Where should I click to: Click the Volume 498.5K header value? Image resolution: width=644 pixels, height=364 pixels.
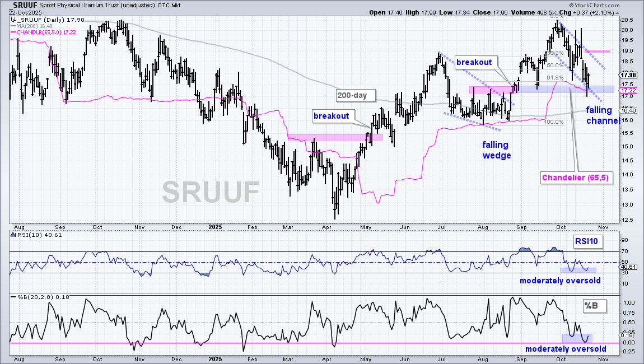(533, 12)
